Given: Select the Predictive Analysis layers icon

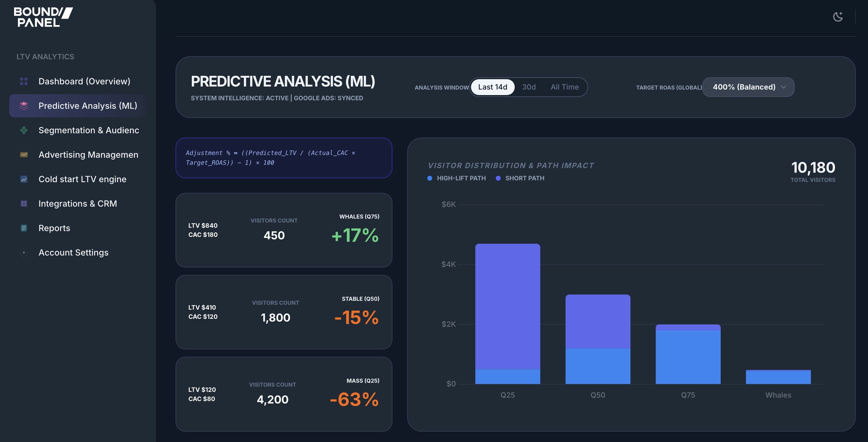Looking at the screenshot, I should tap(23, 105).
